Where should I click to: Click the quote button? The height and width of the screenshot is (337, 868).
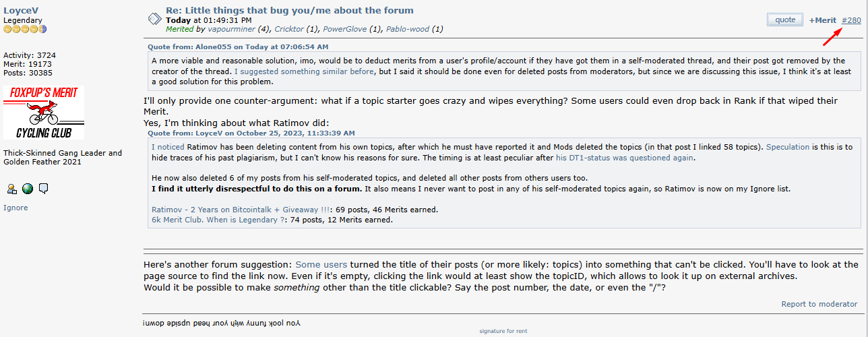pyautogui.click(x=785, y=20)
